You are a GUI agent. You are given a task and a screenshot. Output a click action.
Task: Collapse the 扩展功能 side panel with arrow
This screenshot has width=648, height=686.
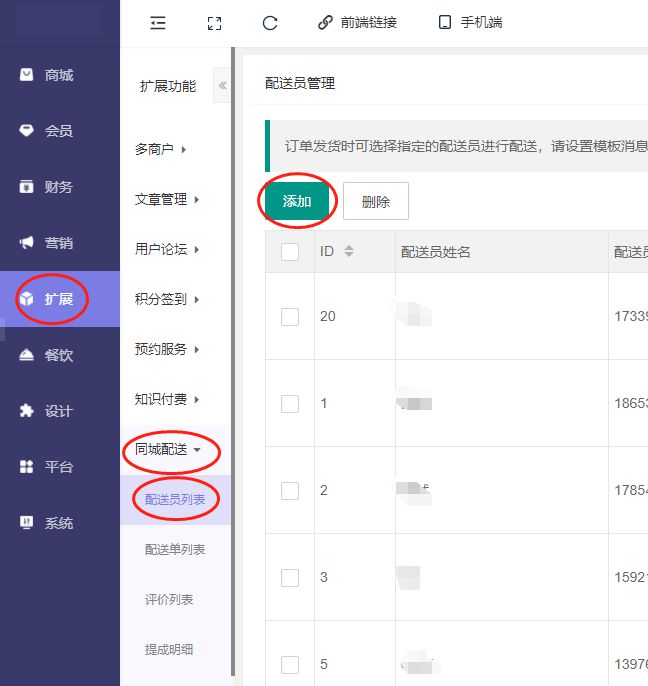click(x=222, y=86)
